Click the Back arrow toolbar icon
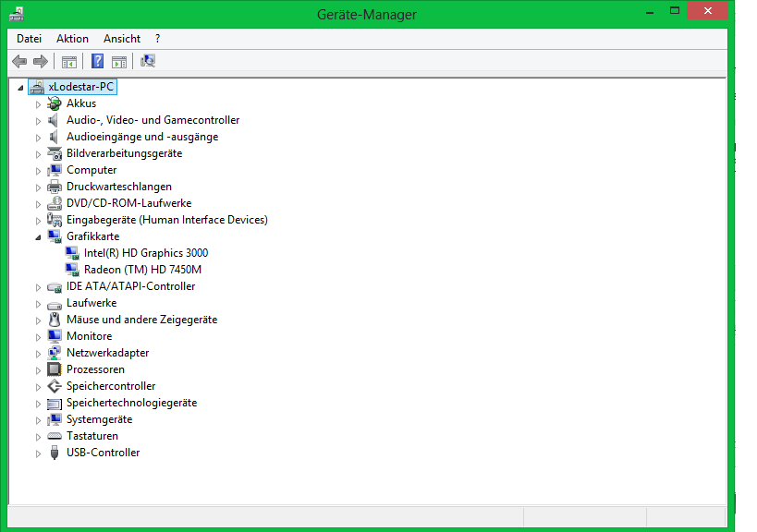The image size is (757, 532). coord(19,61)
